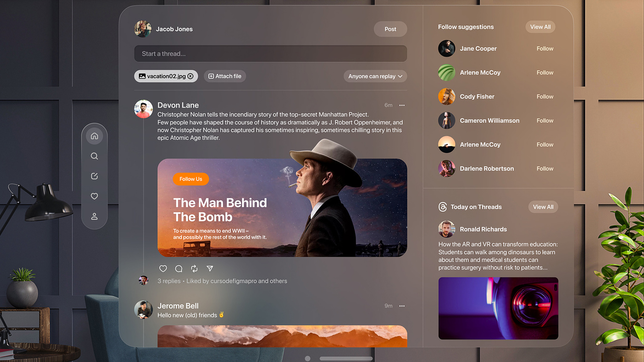This screenshot has width=644, height=362.
Task: Comment on Devon Lane's post
Action: coord(179,268)
